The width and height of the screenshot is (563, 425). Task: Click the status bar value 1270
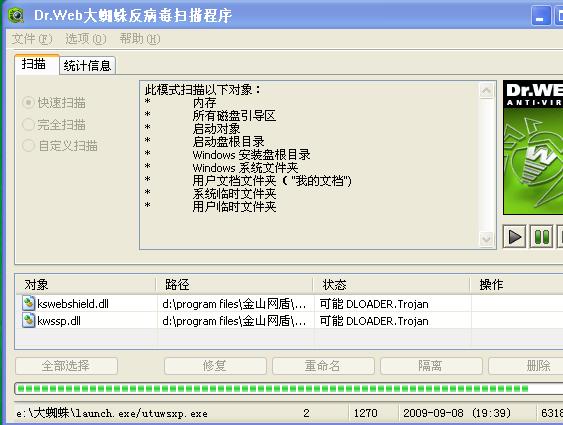365,413
